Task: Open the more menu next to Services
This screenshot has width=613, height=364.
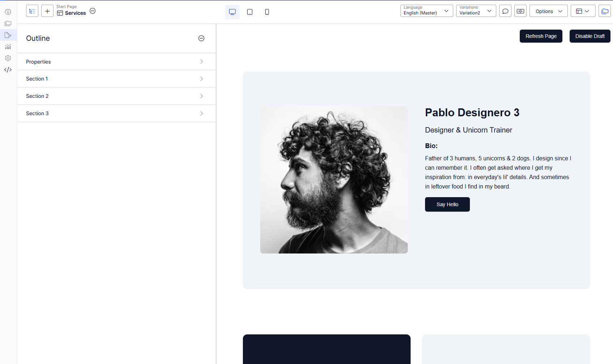Action: point(93,11)
